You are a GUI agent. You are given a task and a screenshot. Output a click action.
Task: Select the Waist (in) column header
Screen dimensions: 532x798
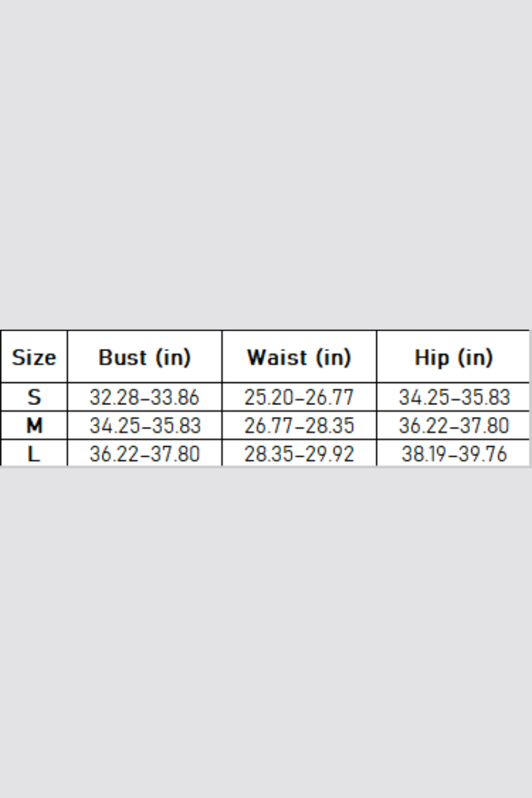click(299, 358)
